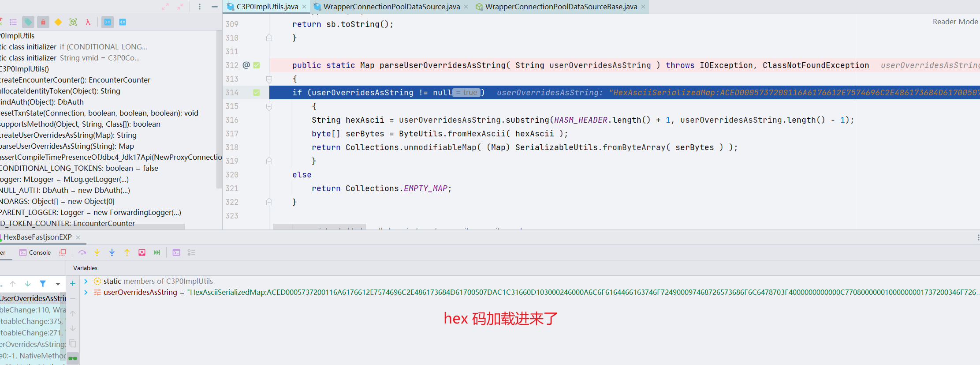The height and width of the screenshot is (365, 980).
Task: Add a new watch with plus icon
Action: pos(73,283)
